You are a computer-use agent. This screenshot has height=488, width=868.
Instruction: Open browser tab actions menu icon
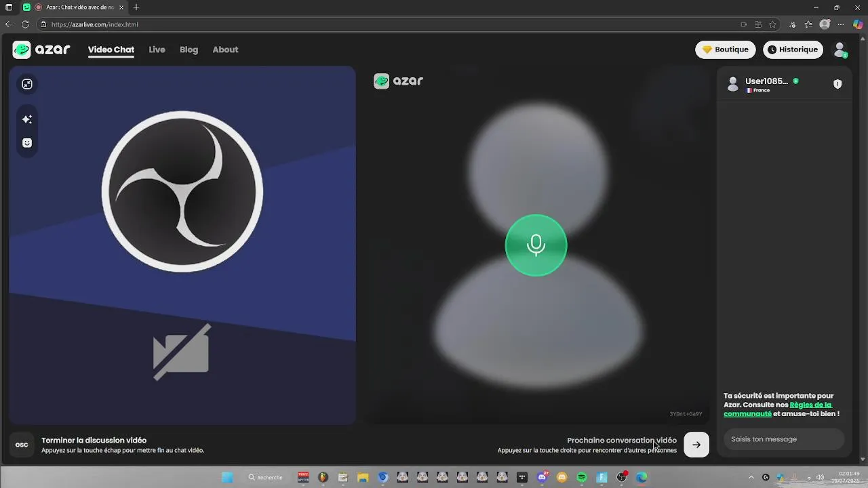[9, 7]
